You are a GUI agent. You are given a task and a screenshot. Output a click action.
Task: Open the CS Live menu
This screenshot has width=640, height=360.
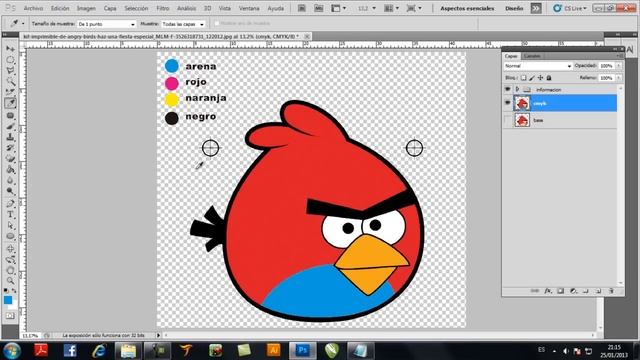coord(570,8)
